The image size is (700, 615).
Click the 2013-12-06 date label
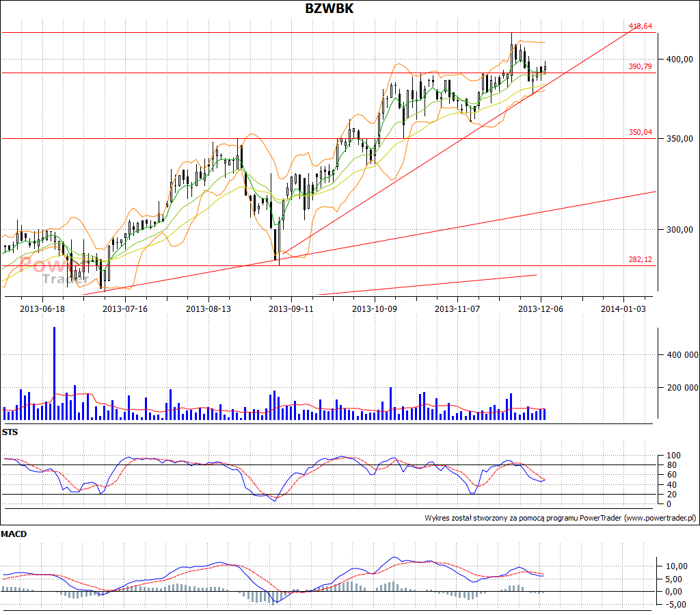(540, 309)
